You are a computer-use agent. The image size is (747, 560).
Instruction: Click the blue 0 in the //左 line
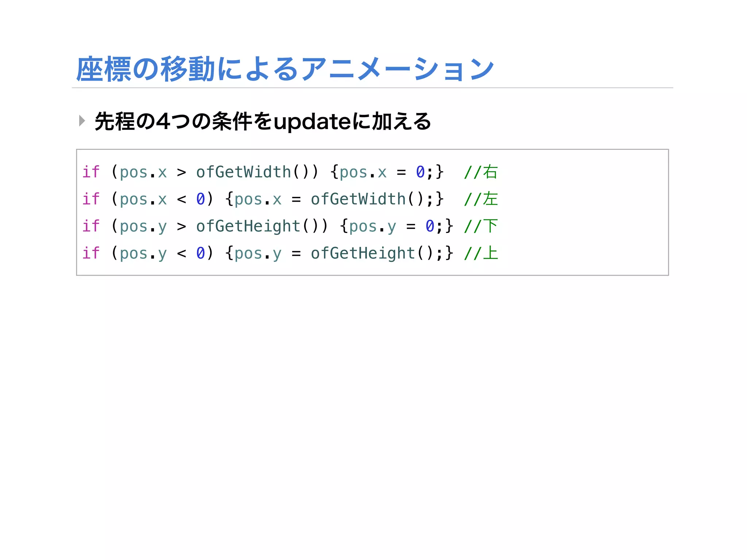[x=200, y=199]
